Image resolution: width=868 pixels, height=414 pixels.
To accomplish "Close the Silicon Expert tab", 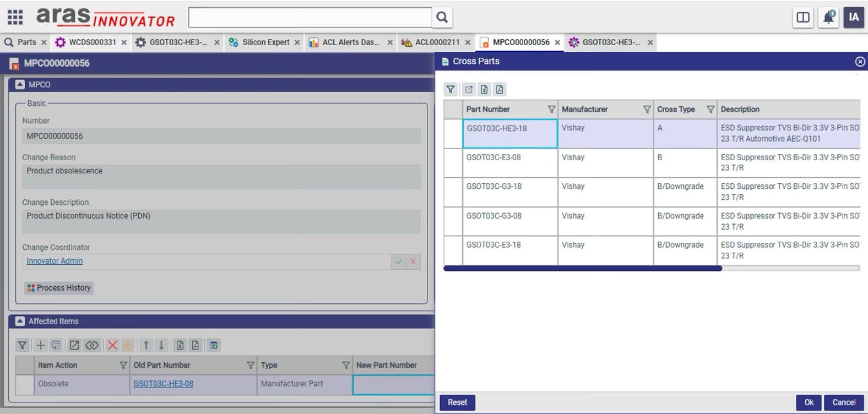I will pyautogui.click(x=297, y=42).
